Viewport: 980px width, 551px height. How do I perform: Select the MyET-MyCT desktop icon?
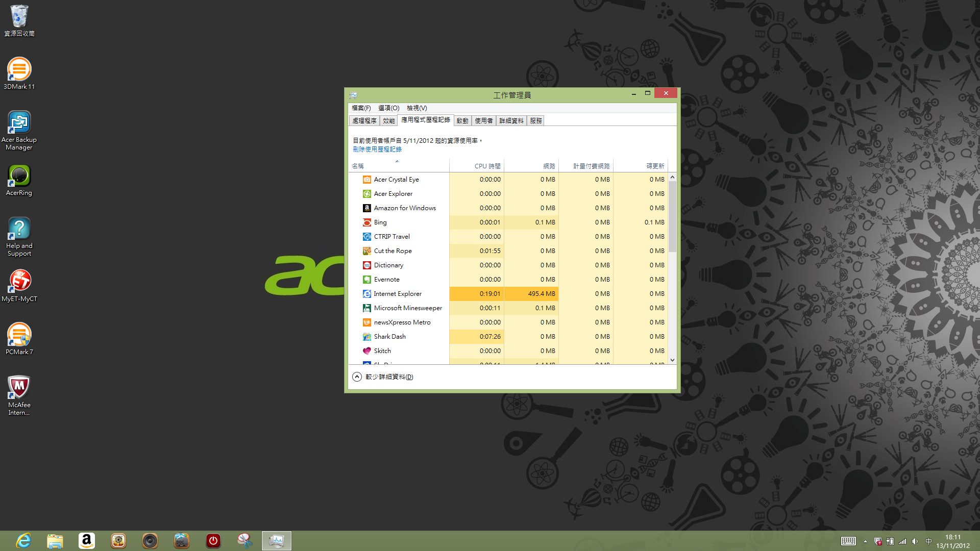point(19,286)
